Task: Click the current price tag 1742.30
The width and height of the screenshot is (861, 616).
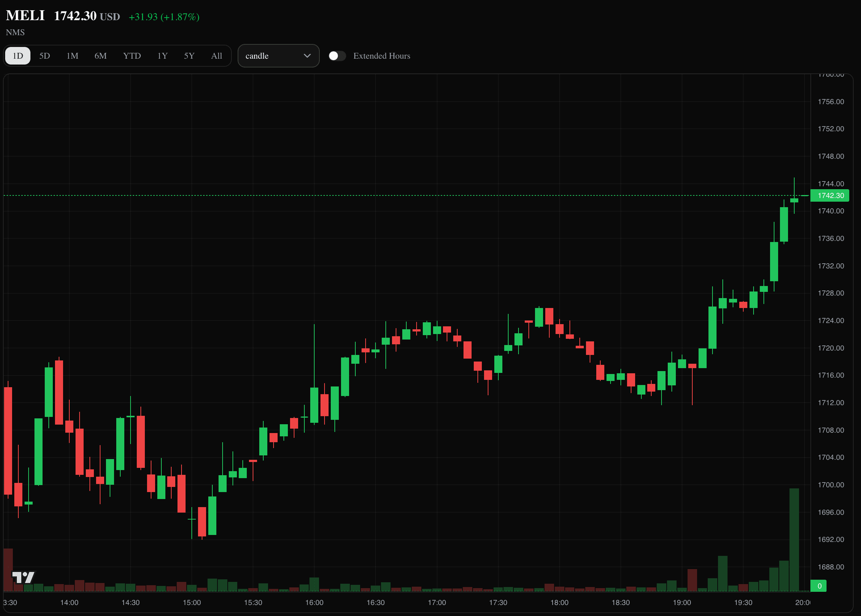Action: coord(830,195)
